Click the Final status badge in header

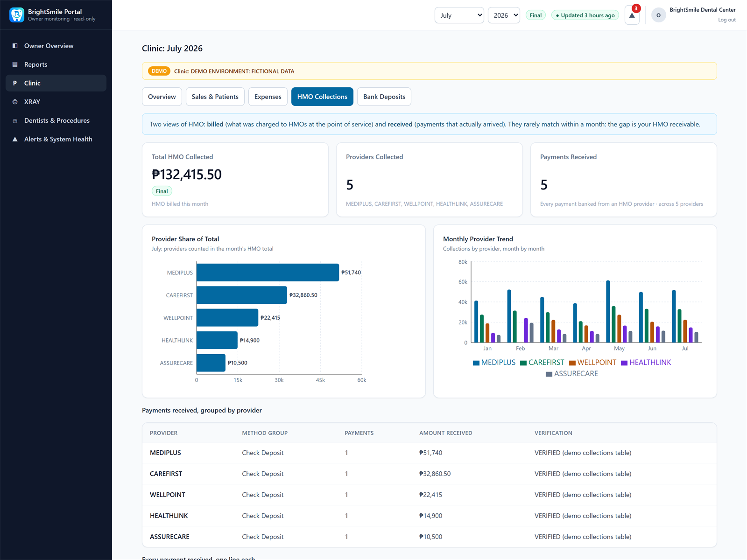pos(536,15)
